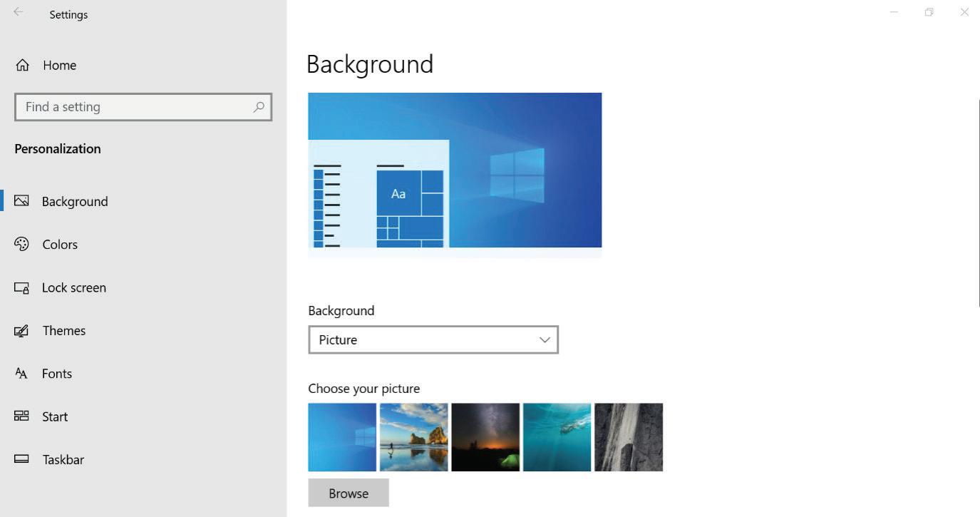Viewport: 980px width, 517px height.
Task: Click the Settings window title text
Action: tap(68, 14)
